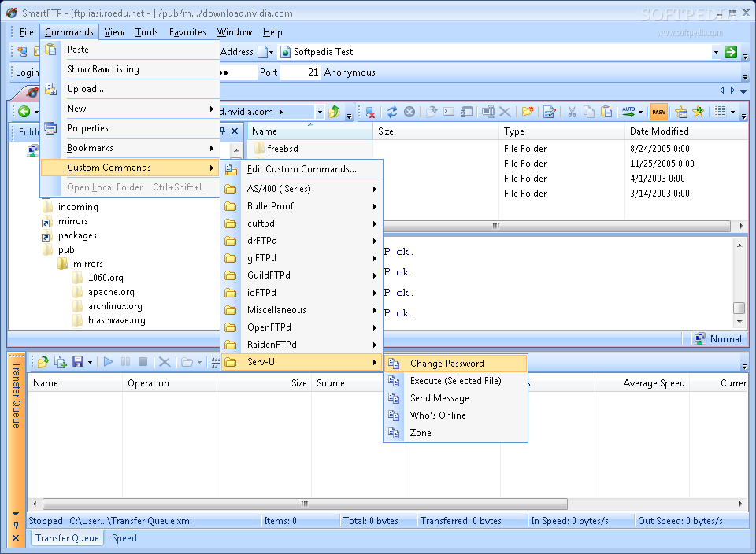Create a new folder with toolbar icon
Viewport: 756px width, 554px height.
pyautogui.click(x=528, y=113)
